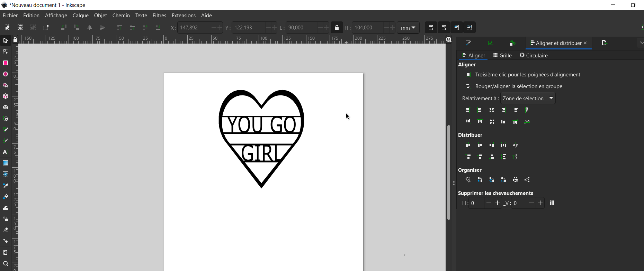
Task: Activate the Calligraphy tool
Action: 6,141
